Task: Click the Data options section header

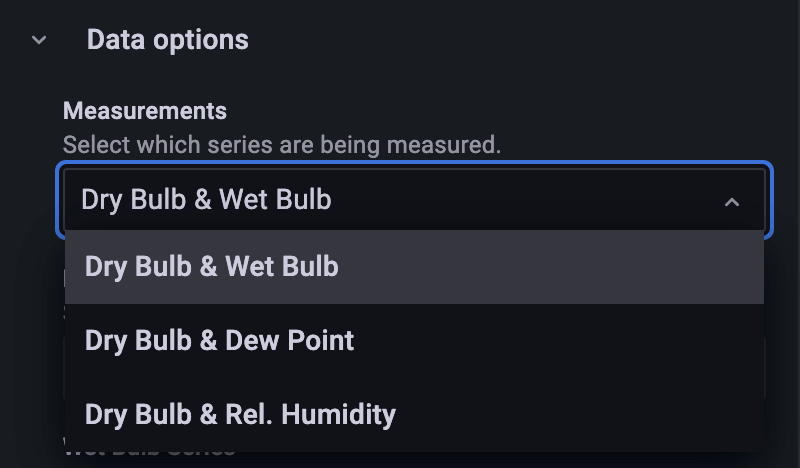Action: tap(167, 40)
